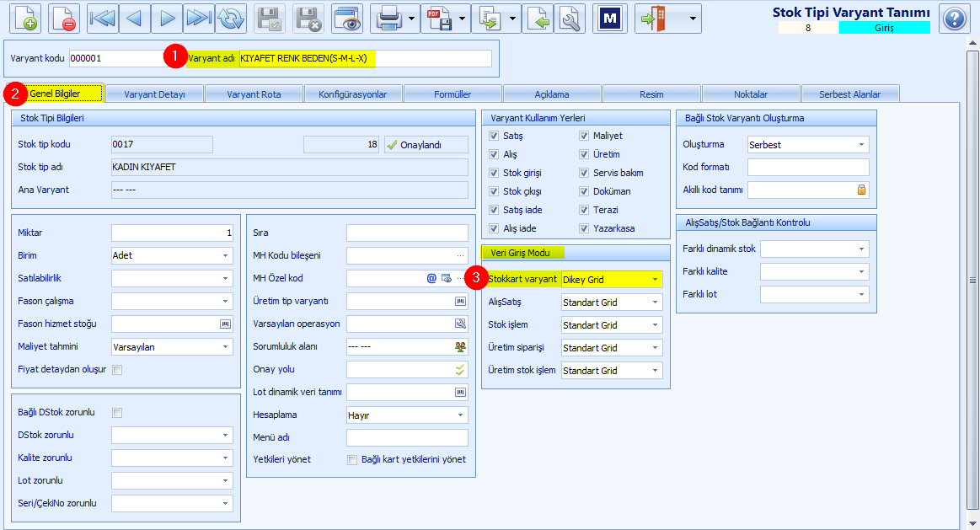
Task: Enable Fiyat detaydan oluşur checkbox
Action: point(117,370)
